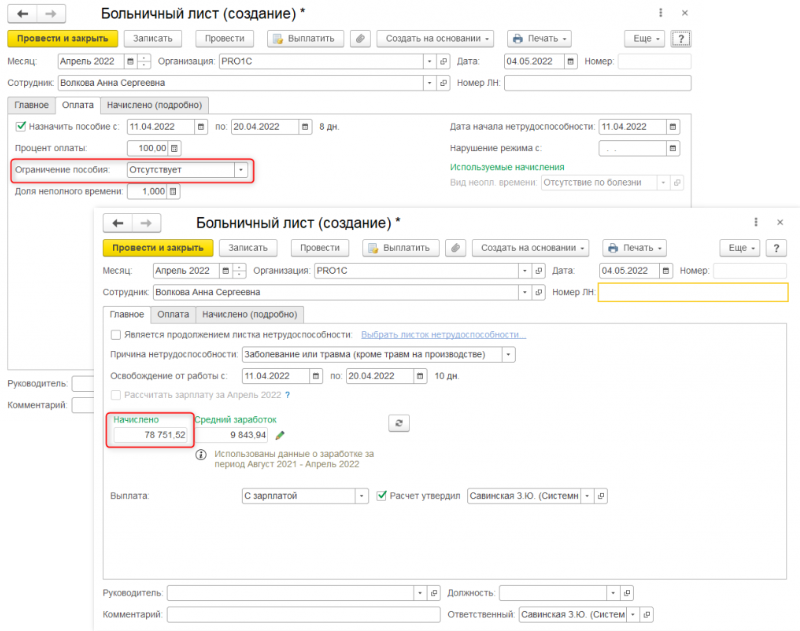Enable Является продолжением листка нетрудоспособности checkbox

point(116,335)
